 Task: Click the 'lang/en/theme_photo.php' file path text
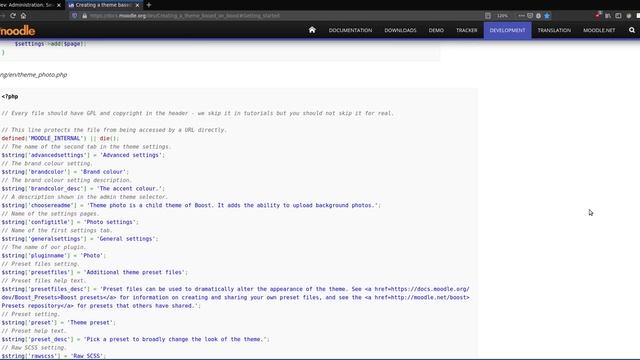(x=33, y=75)
